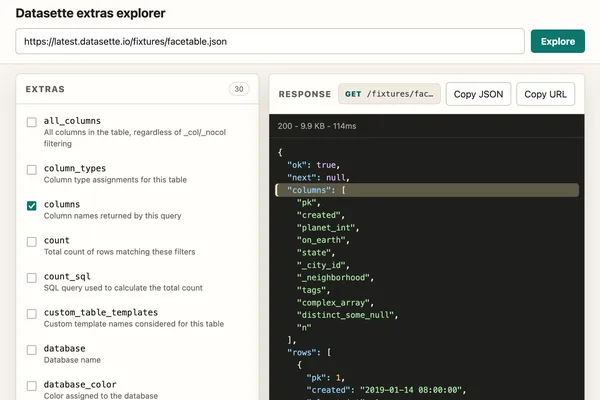This screenshot has width=600, height=400.
Task: Click the highlighted "columns": [ line
Action: (427, 190)
